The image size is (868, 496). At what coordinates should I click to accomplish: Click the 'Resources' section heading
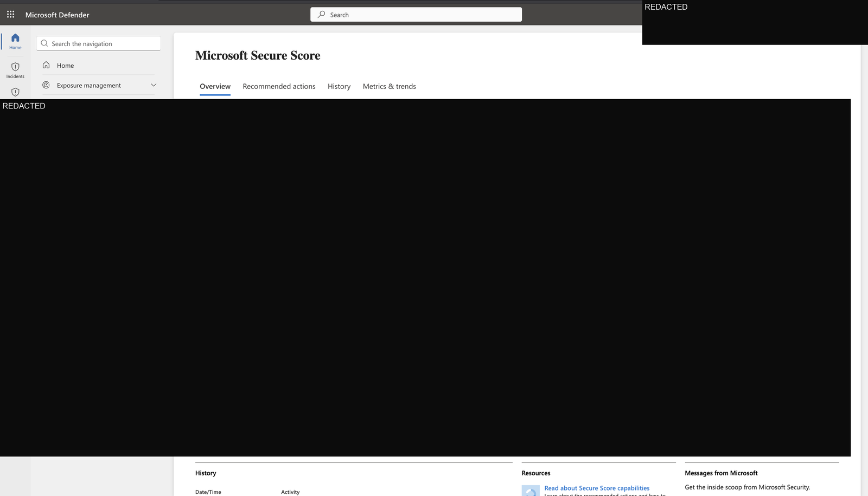click(x=536, y=473)
